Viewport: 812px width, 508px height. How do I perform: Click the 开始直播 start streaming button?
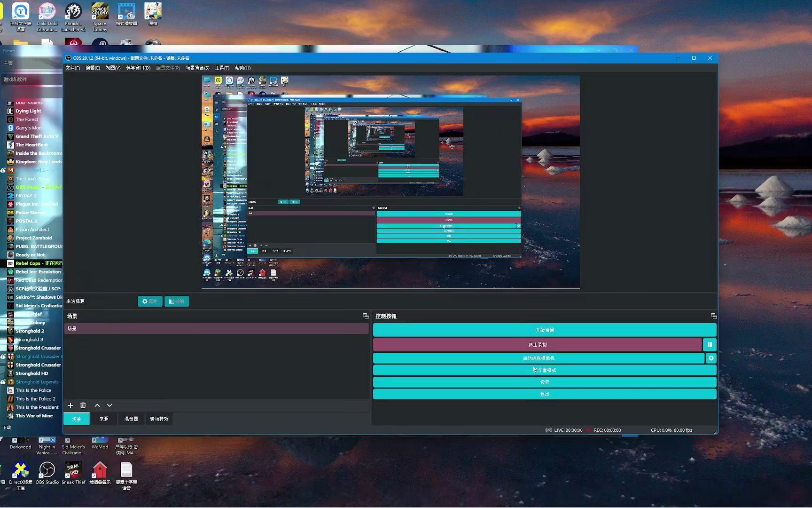pyautogui.click(x=545, y=330)
